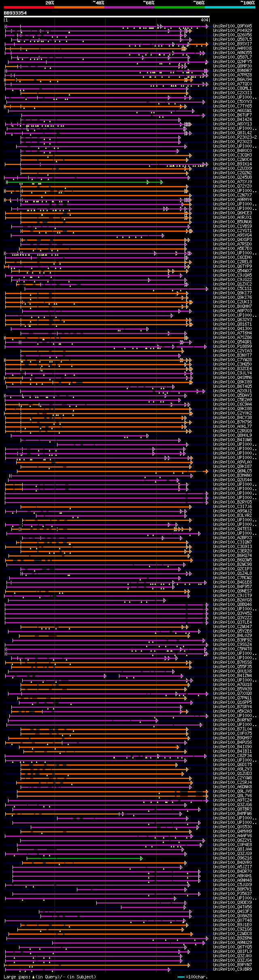Pick the UniRef100_O96216 hit label

tap(232, 858)
